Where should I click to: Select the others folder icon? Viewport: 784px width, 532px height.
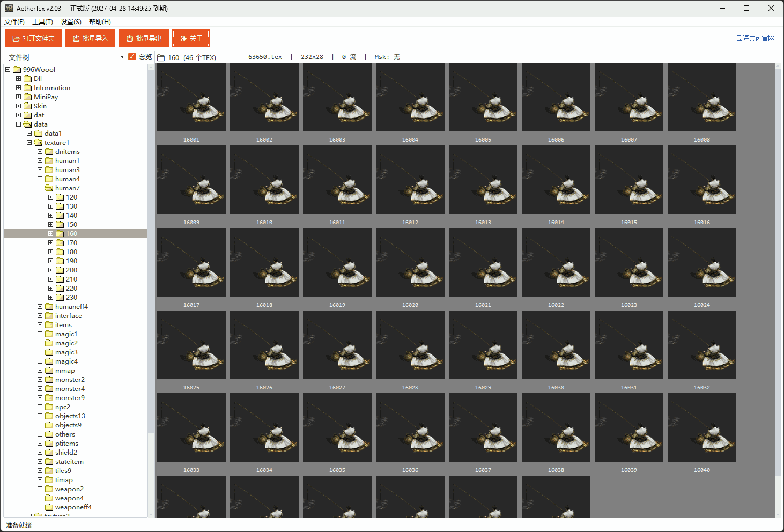point(49,434)
